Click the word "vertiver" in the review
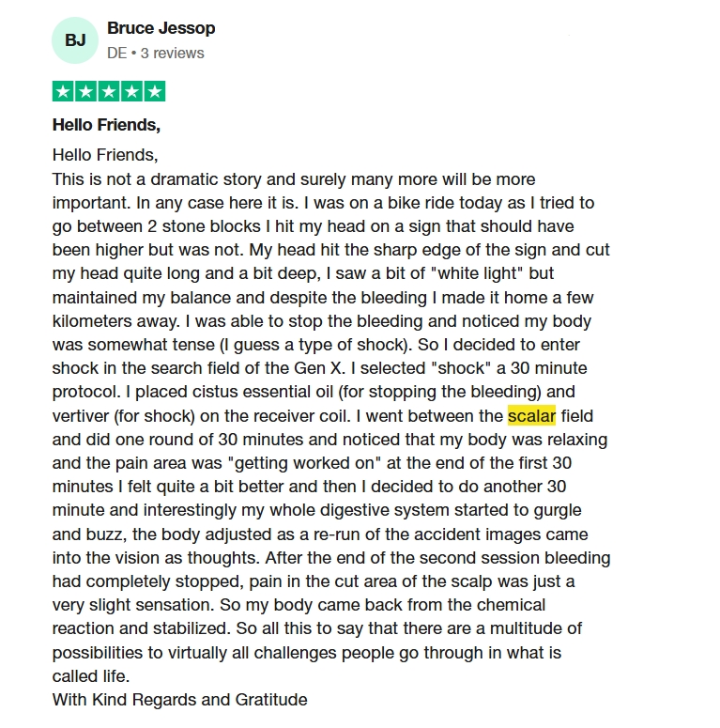The height and width of the screenshot is (728, 720). (x=84, y=416)
